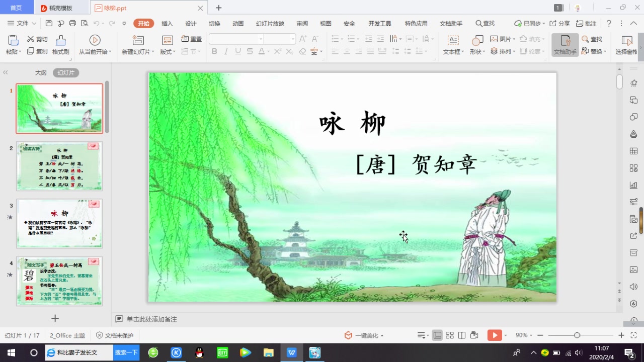Image resolution: width=644 pixels, height=362 pixels.
Task: Switch to reading view icon
Action: [462, 335]
